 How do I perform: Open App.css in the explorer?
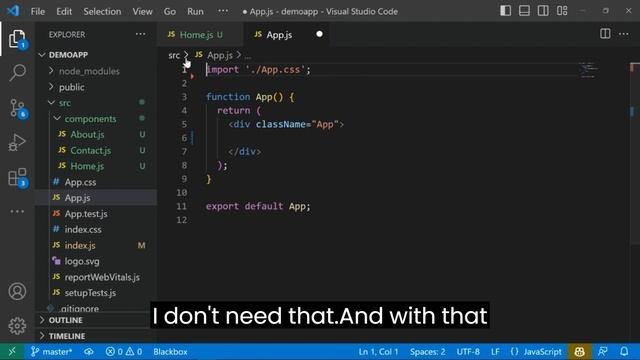[x=80, y=182]
